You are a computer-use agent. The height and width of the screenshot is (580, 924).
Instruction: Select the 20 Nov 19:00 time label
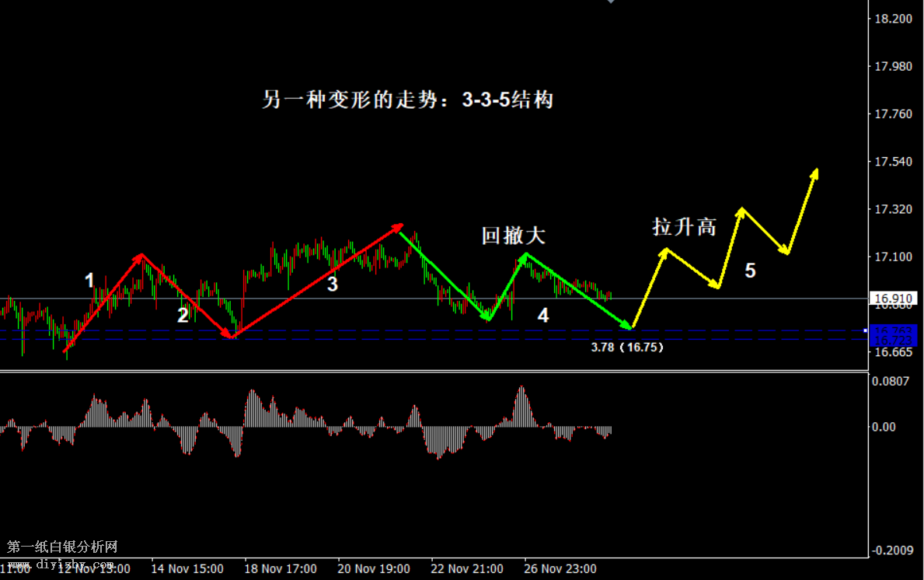click(x=373, y=568)
